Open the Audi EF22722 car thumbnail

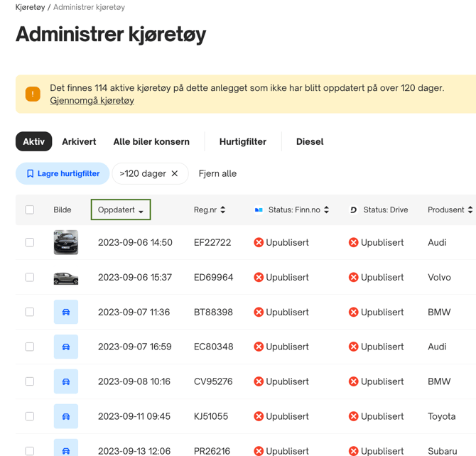pyautogui.click(x=66, y=242)
